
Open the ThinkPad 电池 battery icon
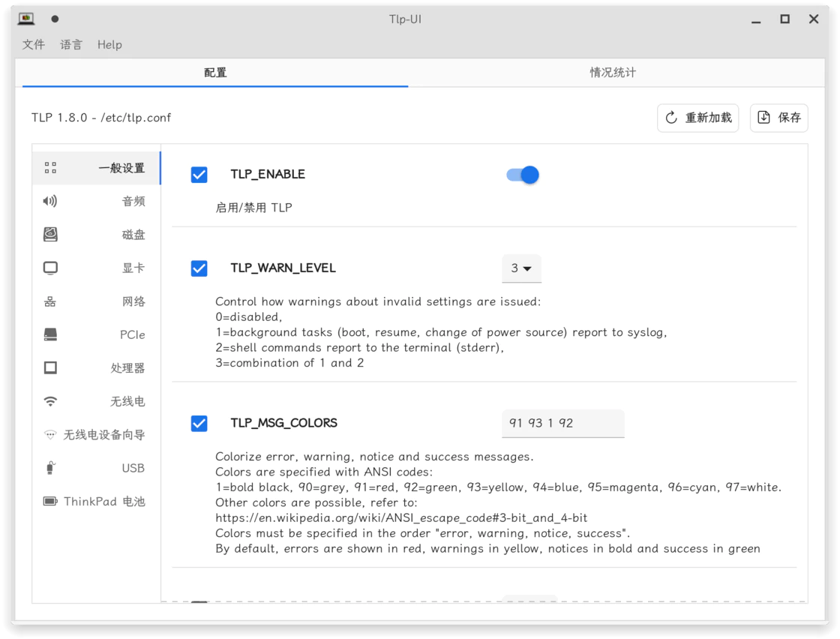tap(50, 501)
